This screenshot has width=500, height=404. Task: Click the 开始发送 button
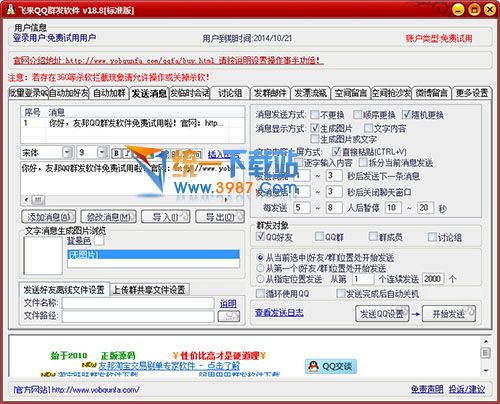pos(449,314)
